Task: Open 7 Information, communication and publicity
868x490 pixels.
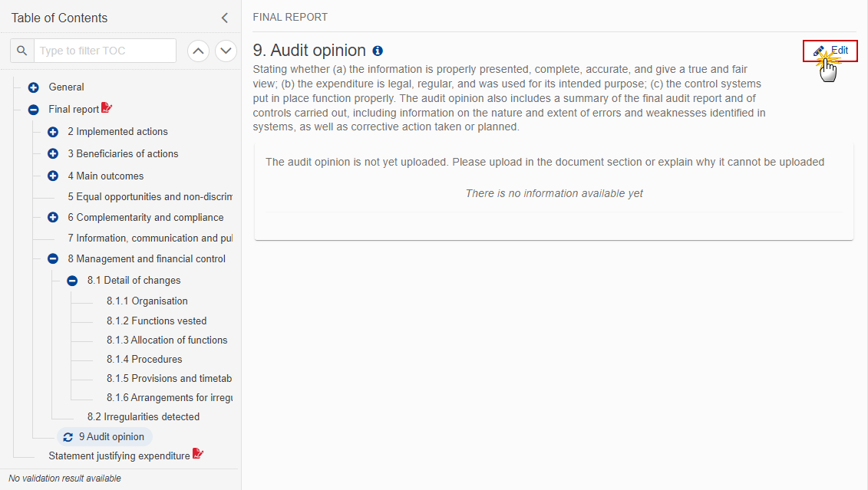Action: click(150, 238)
